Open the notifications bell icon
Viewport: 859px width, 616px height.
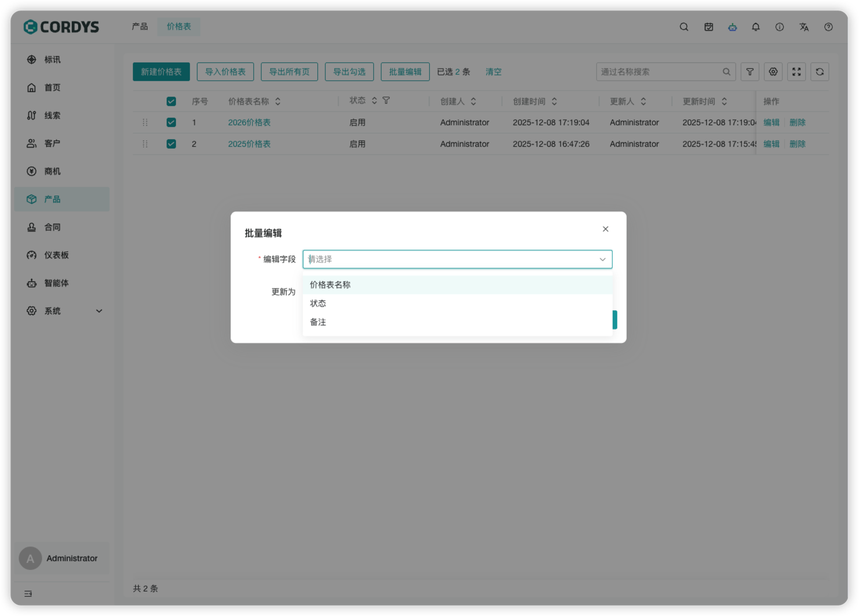(x=755, y=27)
